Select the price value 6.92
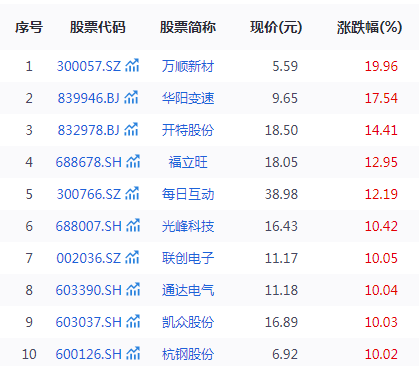This screenshot has height=366, width=419. coord(285,354)
